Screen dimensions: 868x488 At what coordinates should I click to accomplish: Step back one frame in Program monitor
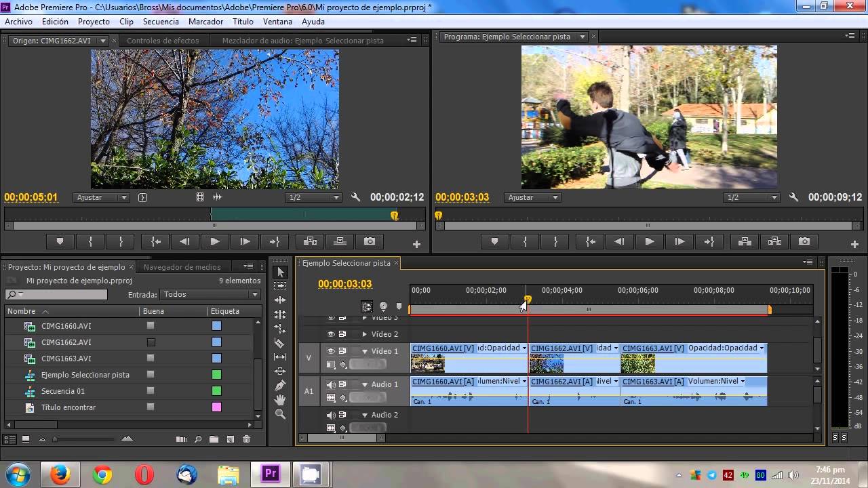(x=619, y=241)
